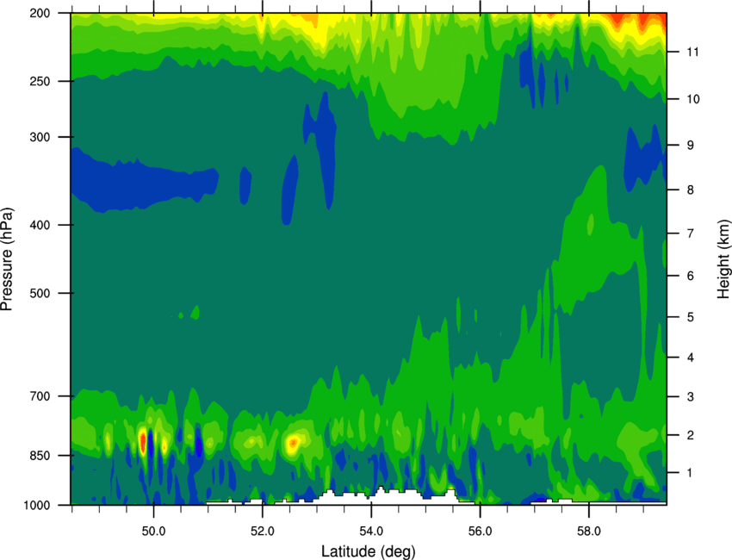Select the 300 pressure tick label
This screenshot has width=732, height=560.
(x=40, y=137)
